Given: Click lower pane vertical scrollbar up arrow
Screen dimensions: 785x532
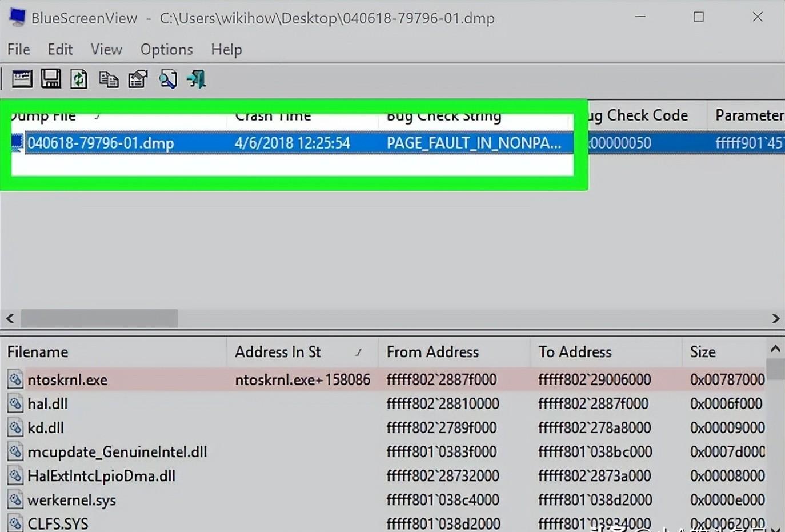Looking at the screenshot, I should pos(775,349).
